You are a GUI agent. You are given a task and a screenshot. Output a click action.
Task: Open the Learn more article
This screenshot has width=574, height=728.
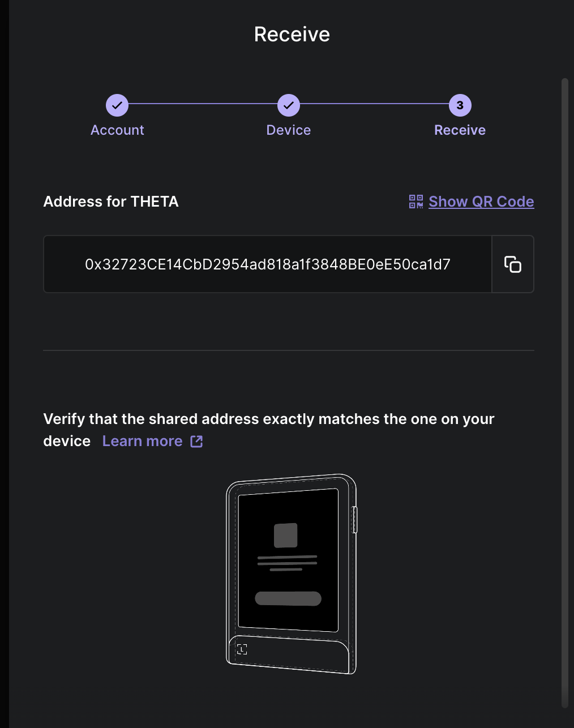coord(142,441)
